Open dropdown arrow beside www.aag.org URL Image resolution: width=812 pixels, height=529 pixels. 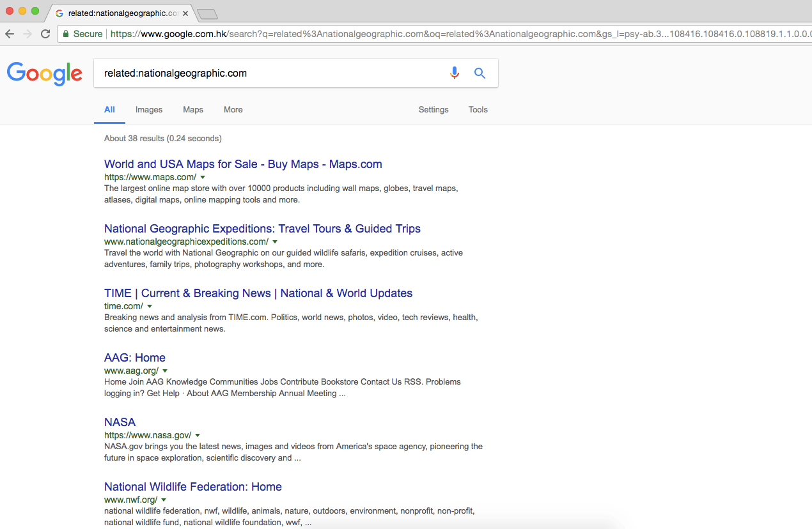(165, 371)
